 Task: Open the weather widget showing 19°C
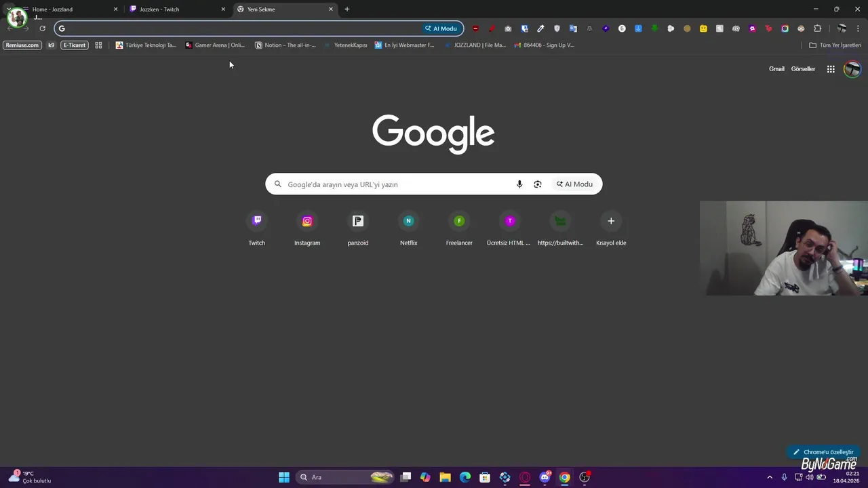click(x=31, y=477)
